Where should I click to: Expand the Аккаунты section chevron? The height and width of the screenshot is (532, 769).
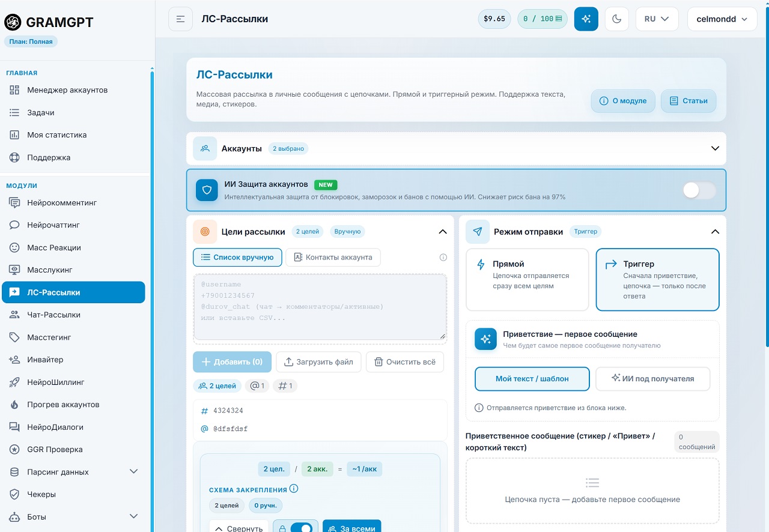715,148
